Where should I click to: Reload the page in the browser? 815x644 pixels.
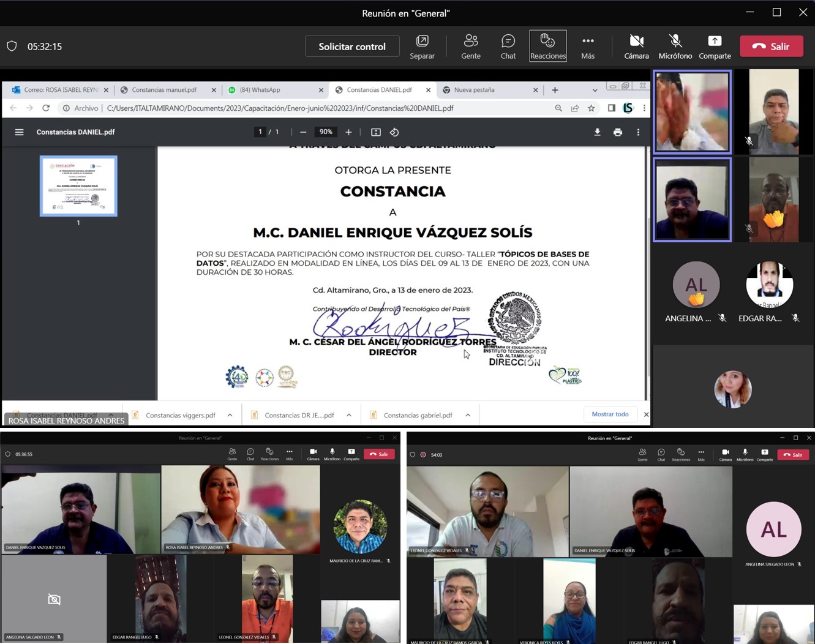click(46, 108)
